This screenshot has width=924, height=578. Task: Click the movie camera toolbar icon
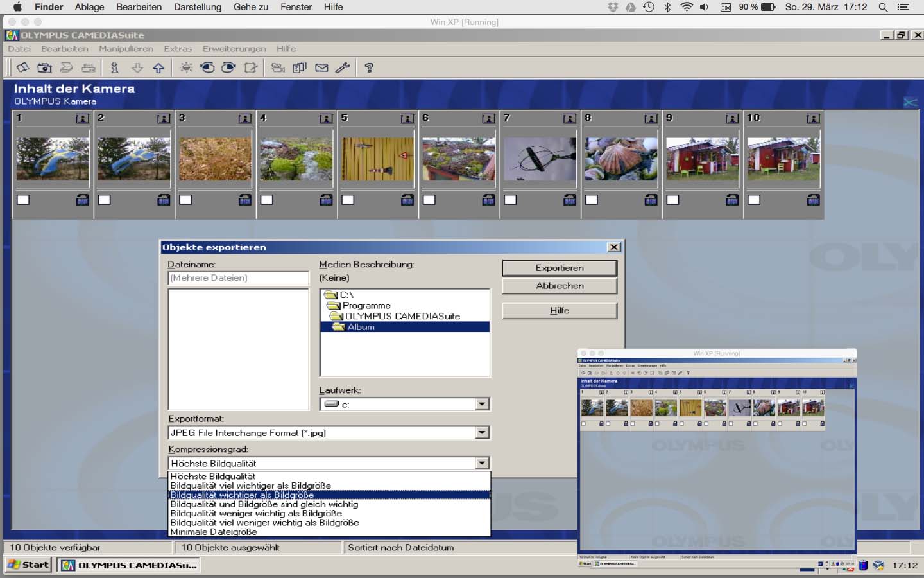(x=278, y=67)
